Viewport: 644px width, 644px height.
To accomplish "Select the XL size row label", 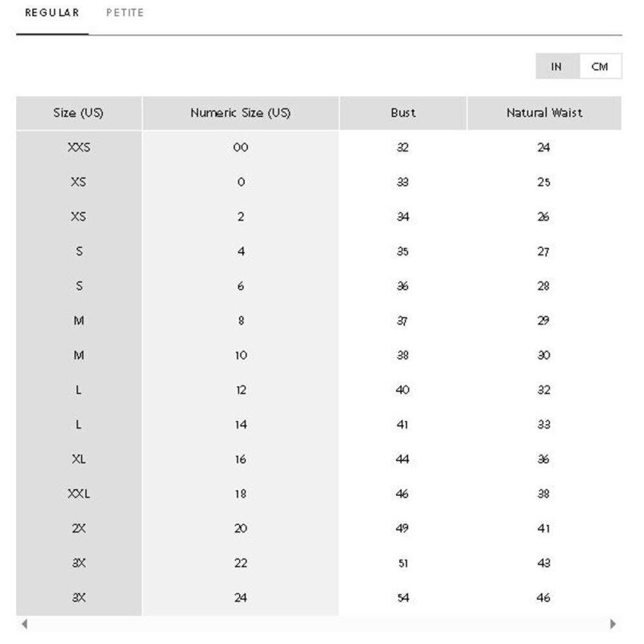I will 79,459.
